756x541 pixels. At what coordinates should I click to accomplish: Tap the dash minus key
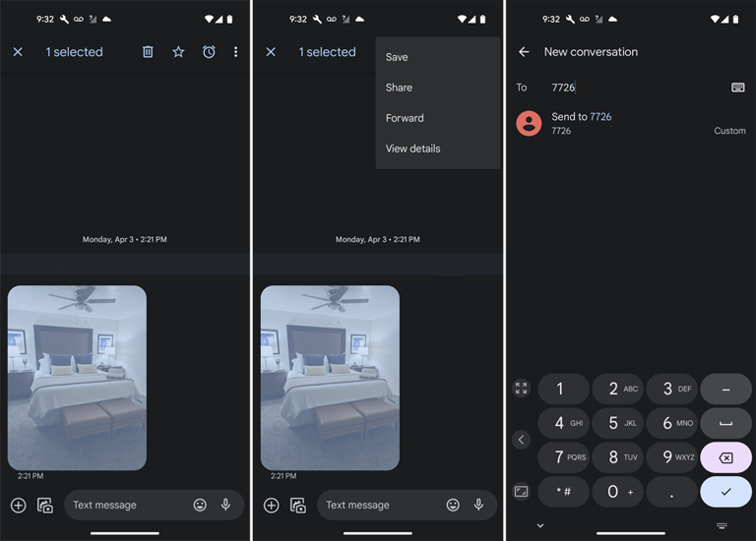click(x=725, y=389)
